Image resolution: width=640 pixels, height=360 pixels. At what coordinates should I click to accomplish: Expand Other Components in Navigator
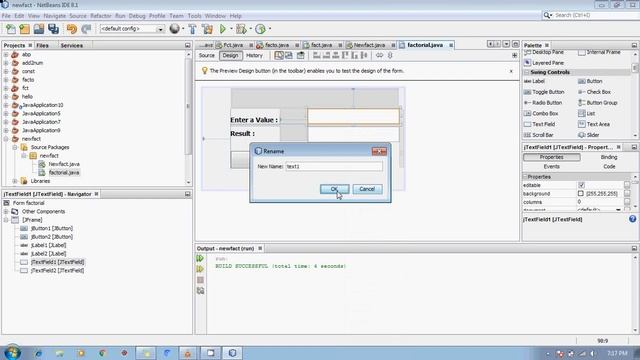coord(6,211)
